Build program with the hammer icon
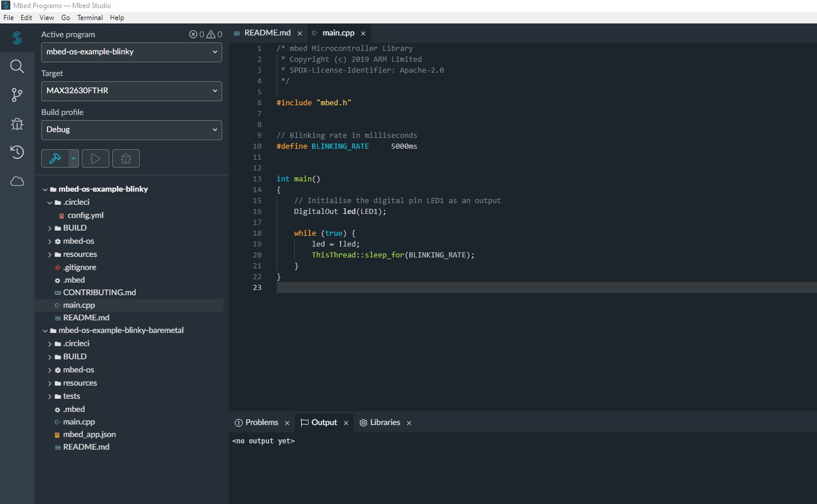This screenshot has width=817, height=504. (56, 158)
